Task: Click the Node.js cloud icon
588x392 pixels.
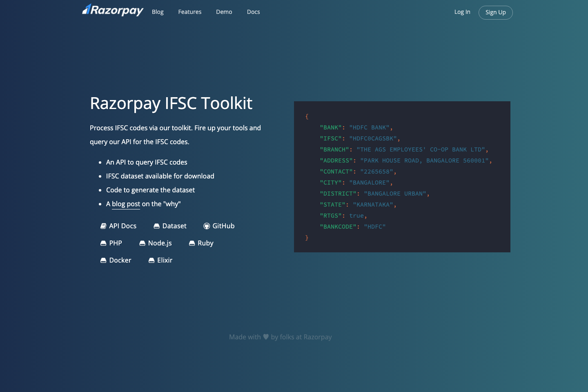Action: [x=142, y=243]
